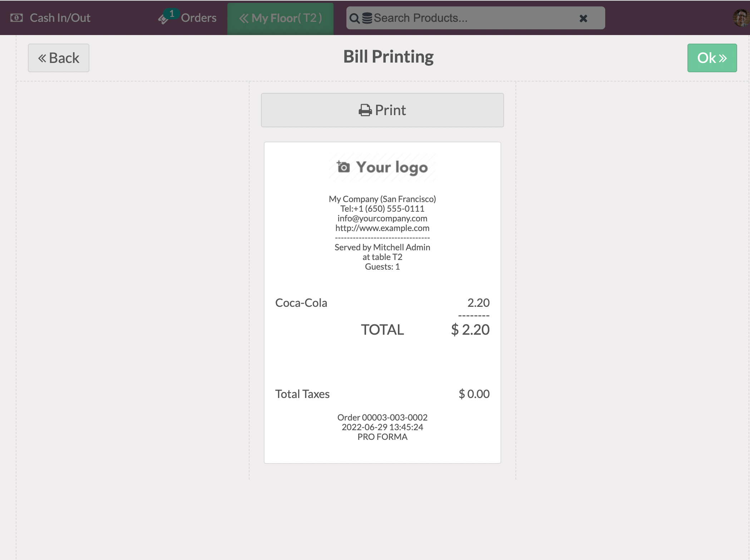750x560 pixels.
Task: Click the database stack icon in search bar
Action: 367,18
